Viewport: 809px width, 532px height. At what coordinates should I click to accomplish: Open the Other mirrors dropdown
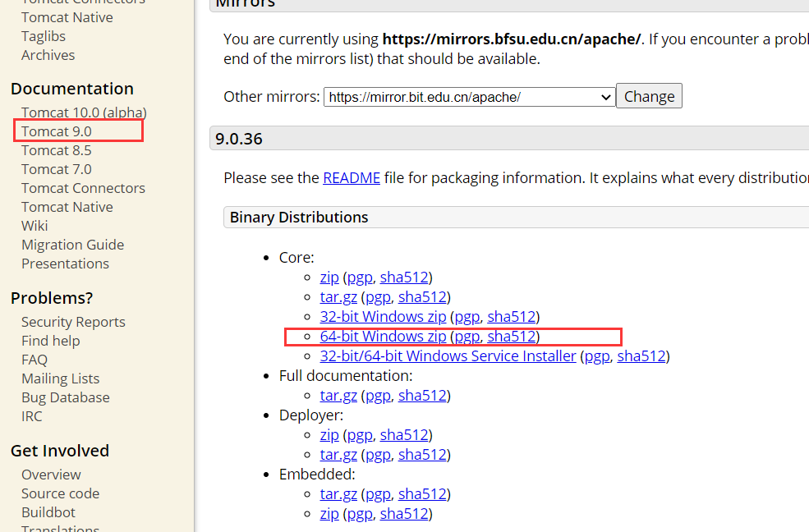(x=469, y=97)
